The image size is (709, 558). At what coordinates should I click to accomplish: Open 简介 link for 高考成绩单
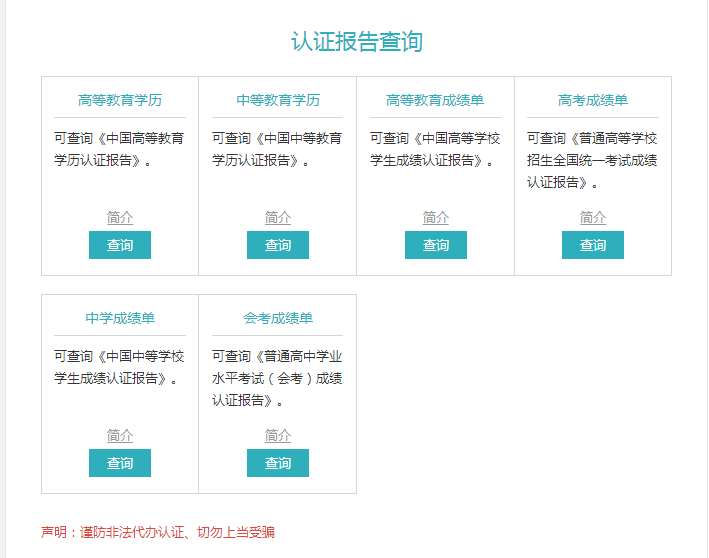click(x=593, y=217)
